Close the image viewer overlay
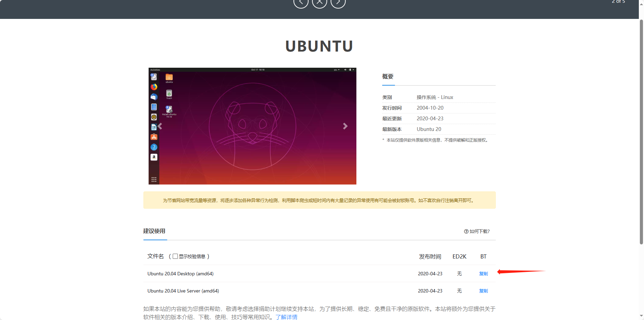The width and height of the screenshot is (644, 320). [319, 2]
